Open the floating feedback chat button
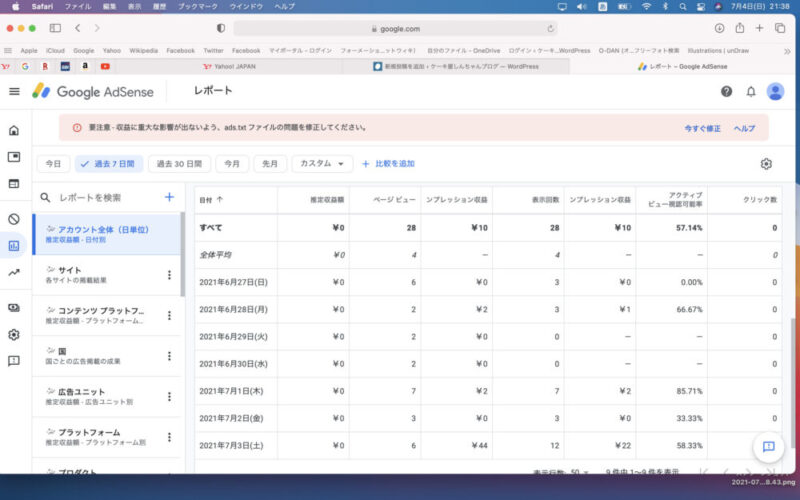The width and height of the screenshot is (800, 500). point(768,447)
